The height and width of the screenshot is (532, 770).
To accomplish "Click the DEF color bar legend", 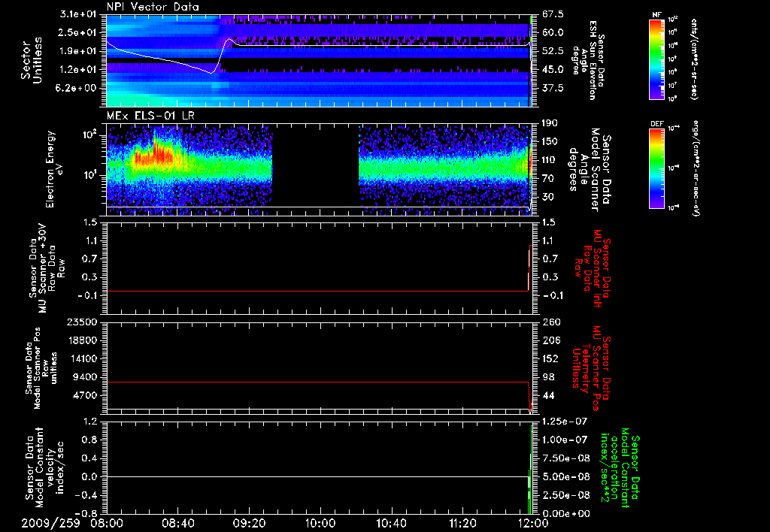I will pos(657,168).
